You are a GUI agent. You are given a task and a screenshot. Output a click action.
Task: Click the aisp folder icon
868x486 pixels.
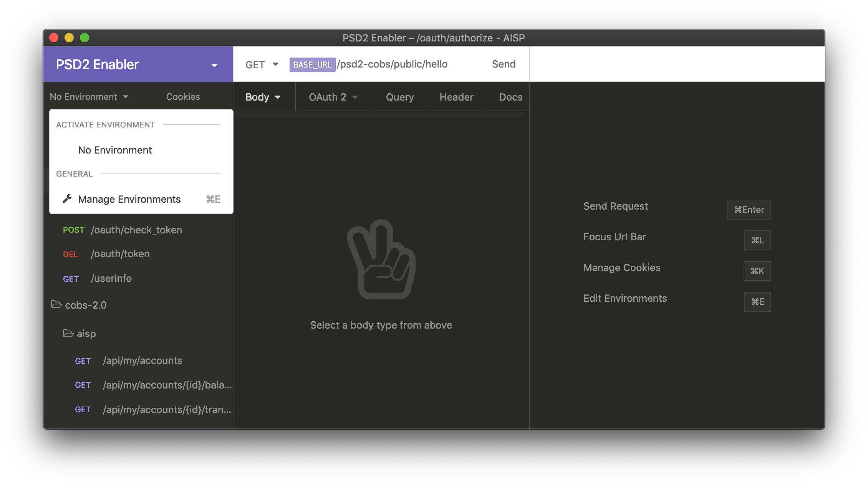click(68, 333)
